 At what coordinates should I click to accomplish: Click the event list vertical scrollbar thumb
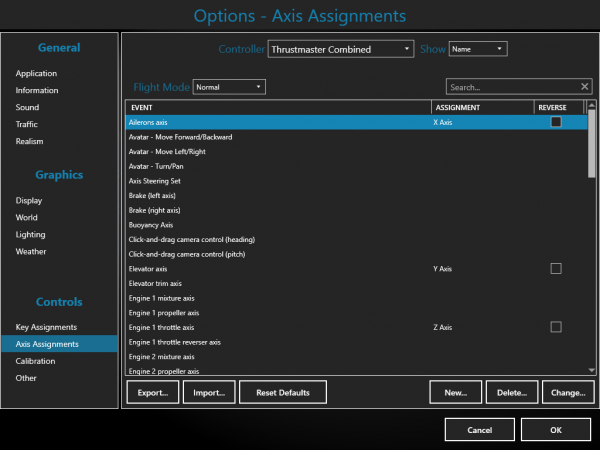coord(592,140)
